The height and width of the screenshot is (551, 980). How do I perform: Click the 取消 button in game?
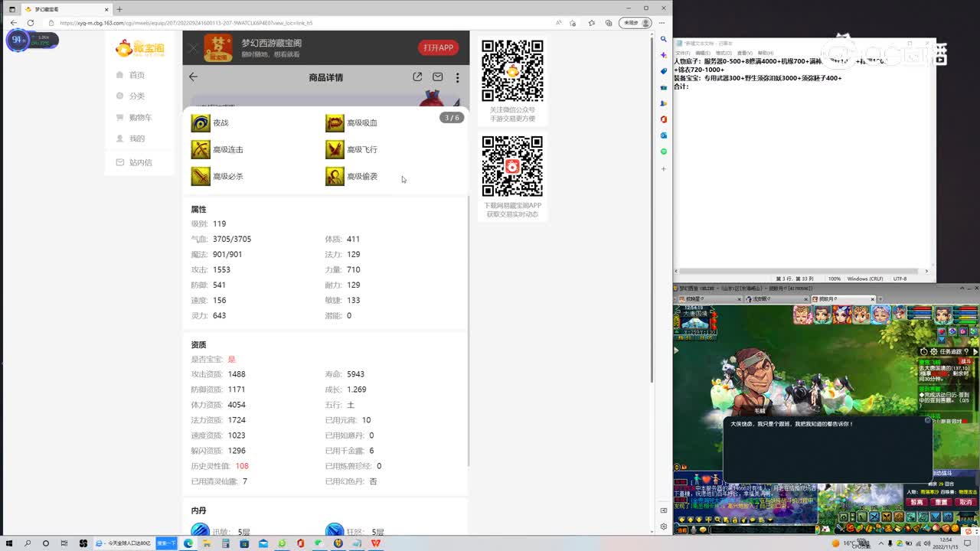[x=965, y=503]
